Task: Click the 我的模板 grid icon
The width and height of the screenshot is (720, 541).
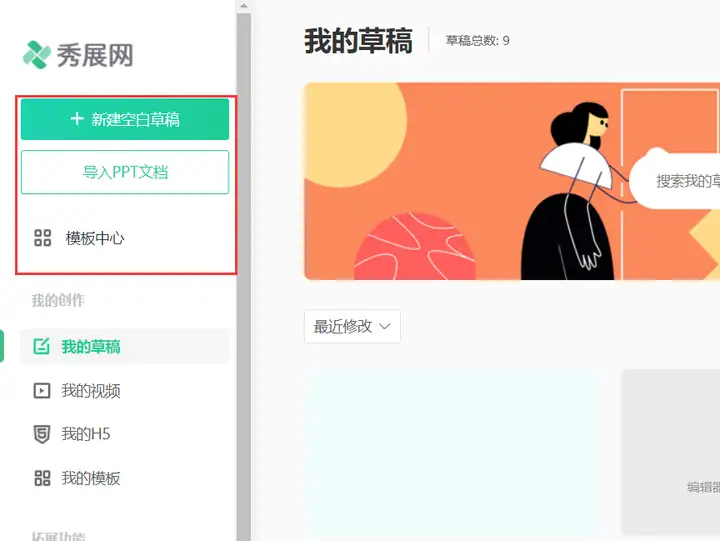Action: pyautogui.click(x=42, y=478)
